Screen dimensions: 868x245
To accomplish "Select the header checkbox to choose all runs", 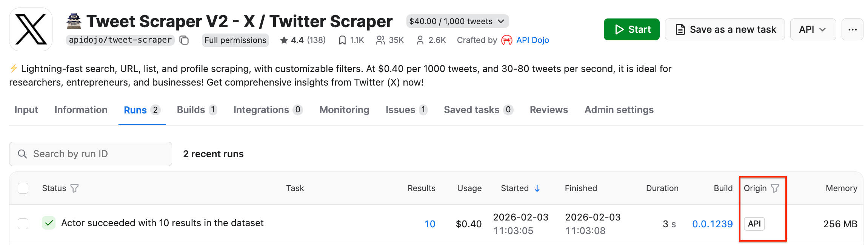I will click(23, 188).
